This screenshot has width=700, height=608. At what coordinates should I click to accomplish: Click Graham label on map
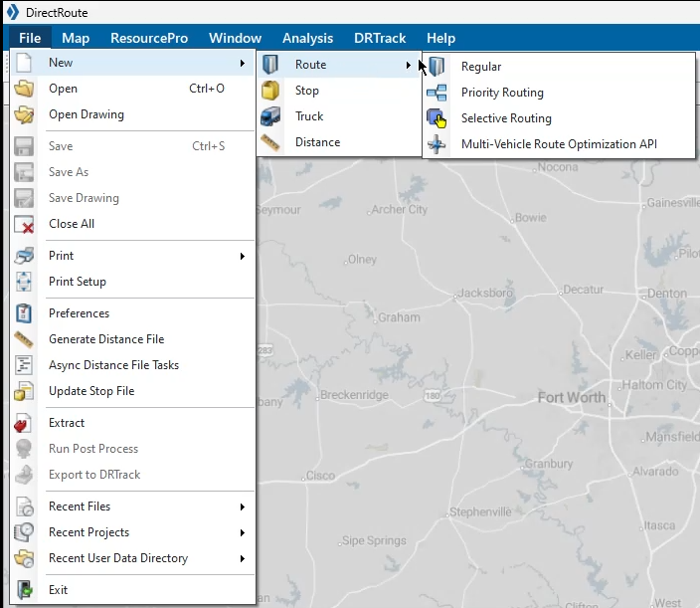[399, 317]
